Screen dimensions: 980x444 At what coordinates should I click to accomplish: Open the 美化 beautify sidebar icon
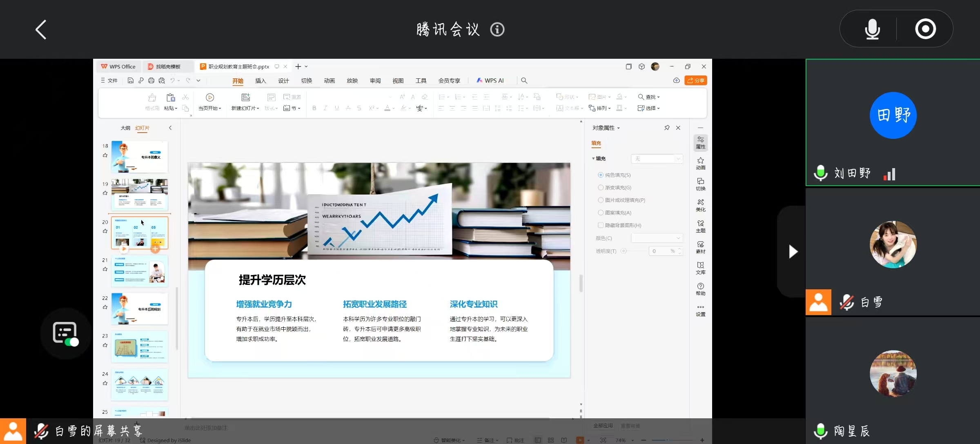coord(701,206)
